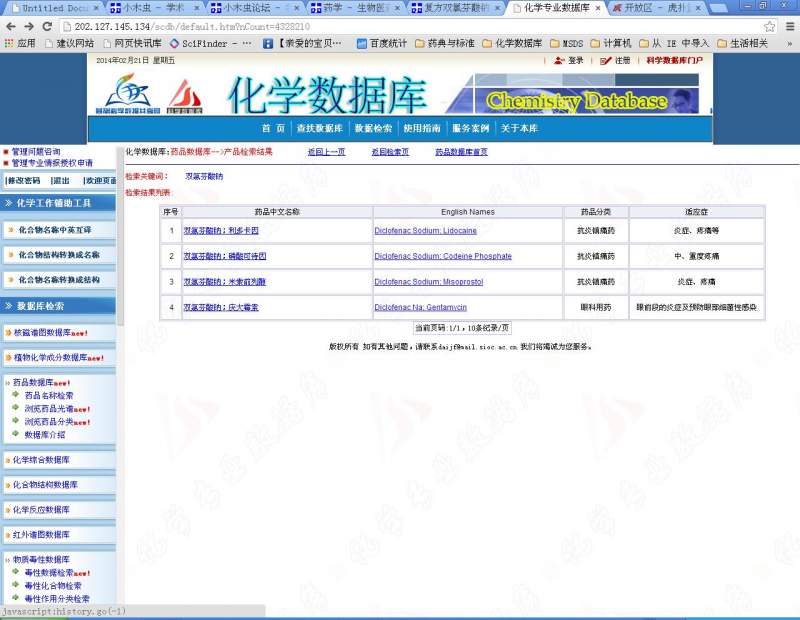The image size is (800, 620).
Task: Click the 眼科用药 category cell
Action: pyautogui.click(x=596, y=307)
